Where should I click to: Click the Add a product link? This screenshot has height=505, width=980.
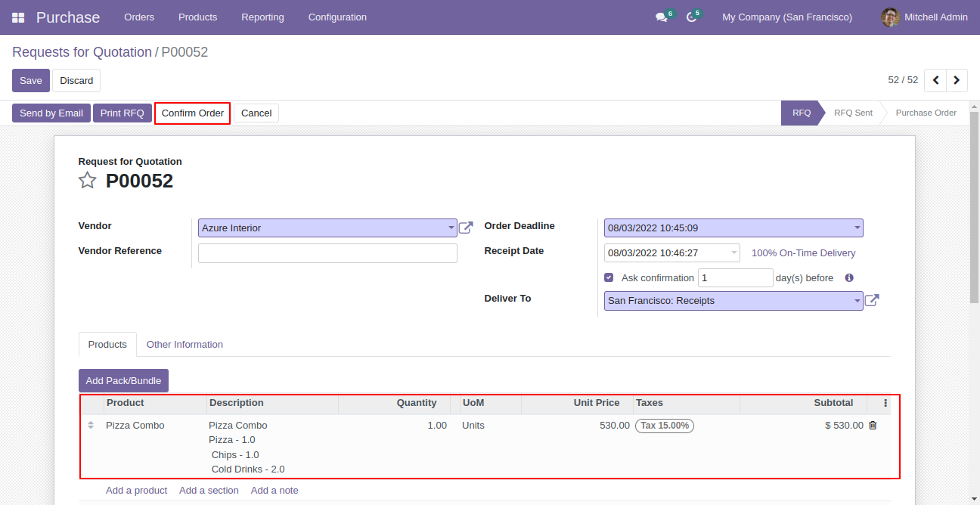(x=136, y=491)
